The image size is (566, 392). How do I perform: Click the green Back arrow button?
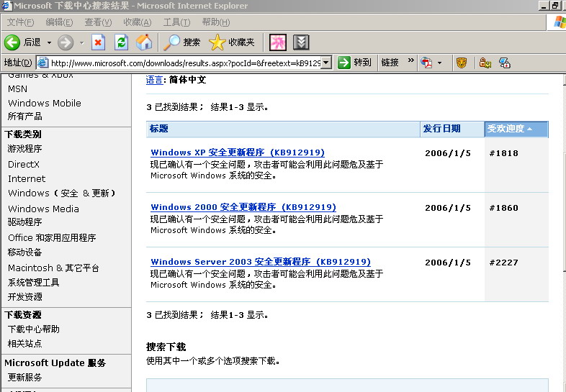(x=12, y=42)
